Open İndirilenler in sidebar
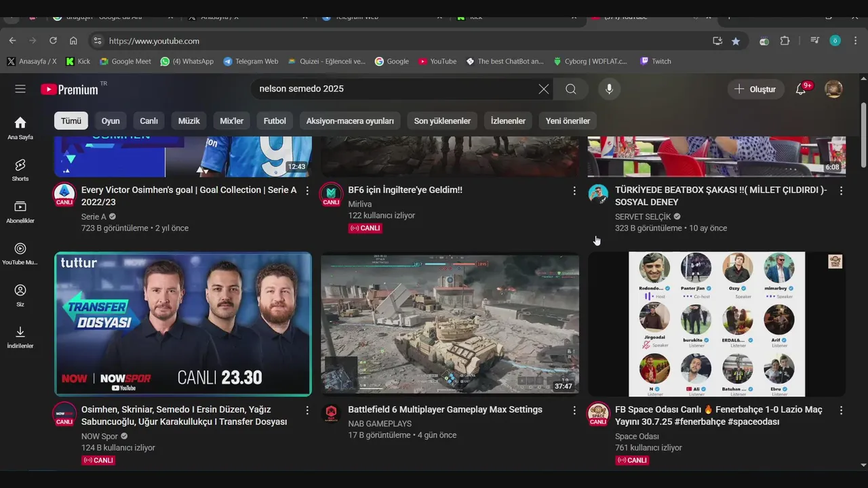The height and width of the screenshot is (488, 868). [20, 336]
